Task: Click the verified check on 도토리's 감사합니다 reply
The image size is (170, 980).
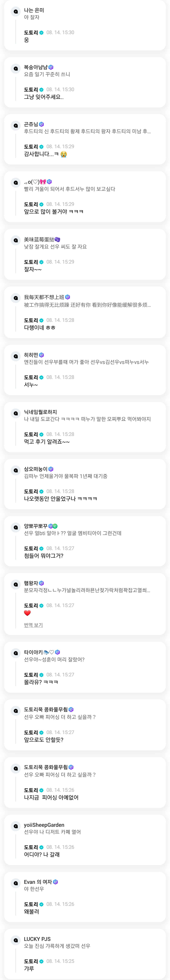Action: 42,147
